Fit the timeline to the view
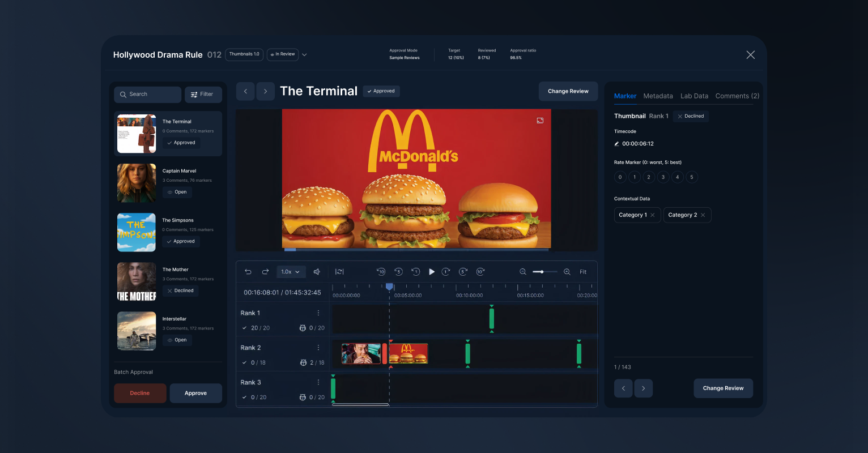Image resolution: width=868 pixels, height=453 pixels. click(583, 272)
